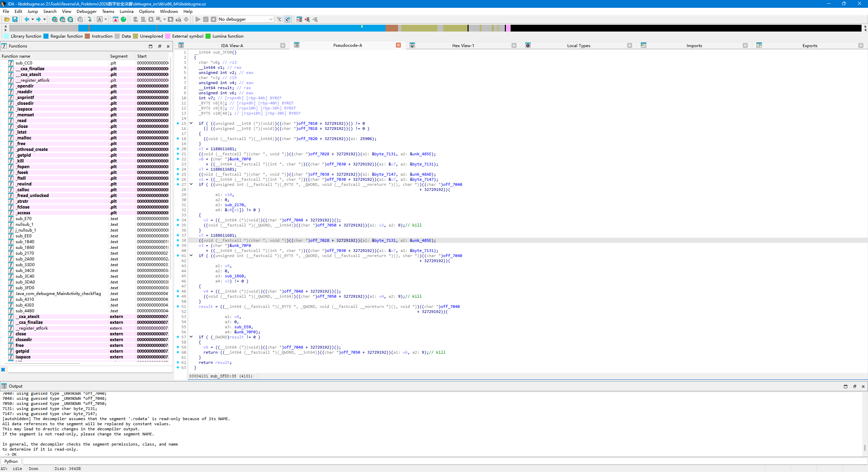Open a file with the folder icon
Viewport: 868px width, 472px height.
coord(7,19)
